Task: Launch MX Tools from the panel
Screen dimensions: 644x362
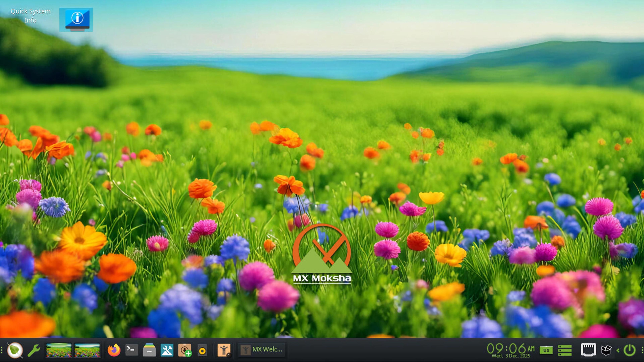Action: 167,350
